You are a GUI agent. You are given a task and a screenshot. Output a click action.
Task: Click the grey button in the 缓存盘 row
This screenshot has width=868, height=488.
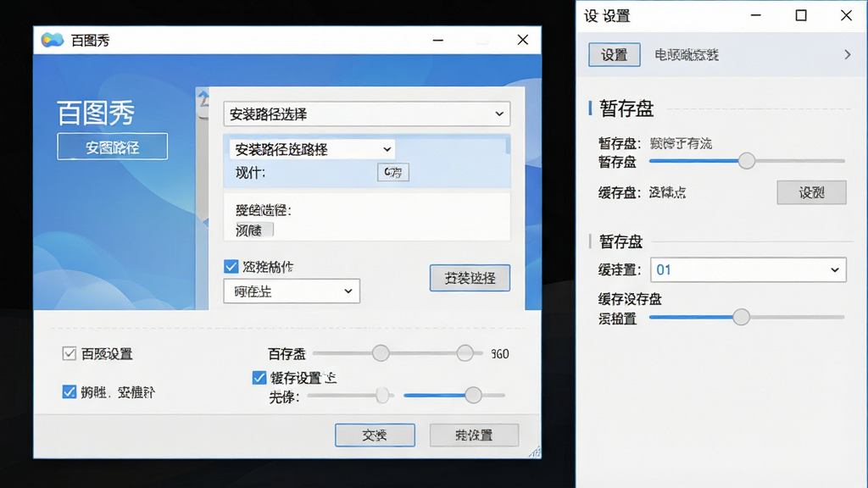pos(811,192)
